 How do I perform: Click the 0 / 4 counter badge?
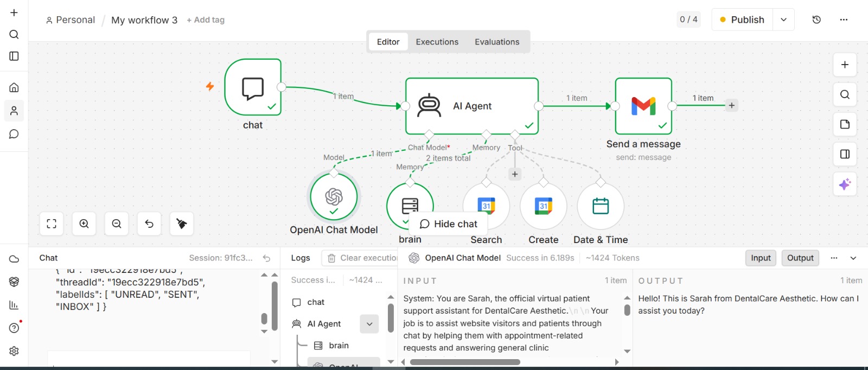point(688,20)
